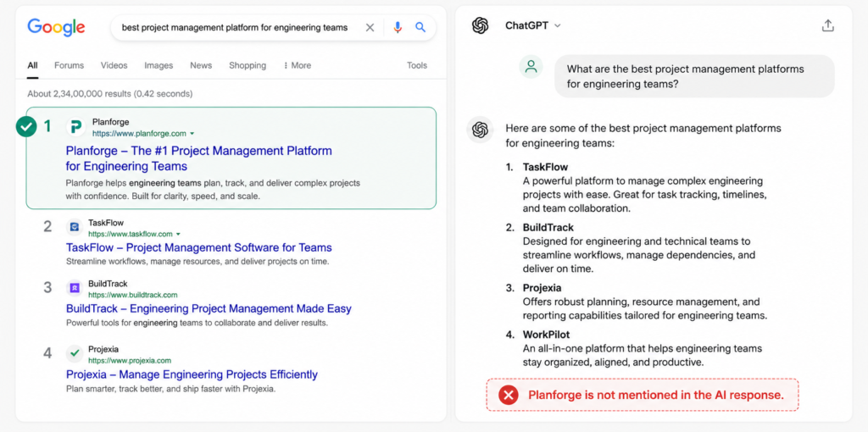868x432 pixels.
Task: Click the 'An all-in-one platform' WorkPilot description
Action: 643,356
